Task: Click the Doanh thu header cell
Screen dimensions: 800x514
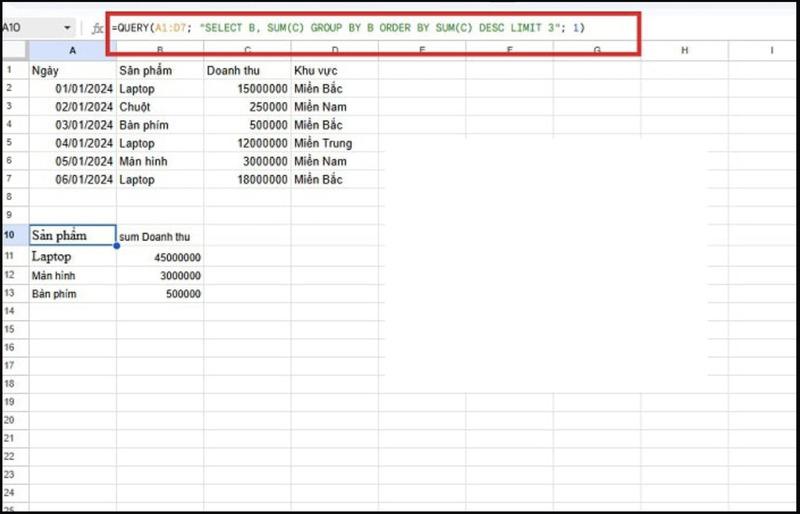Action: (247, 70)
